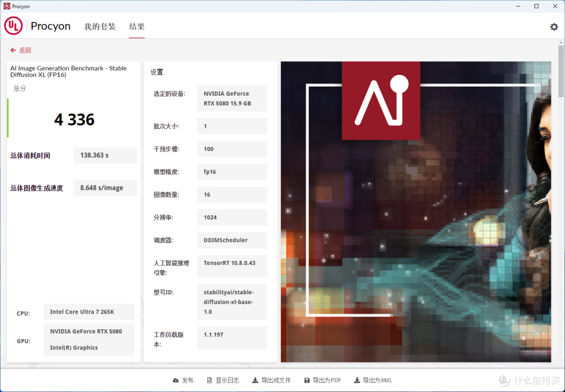Maximize the Procyon window
This screenshot has width=565, height=392.
point(537,6)
